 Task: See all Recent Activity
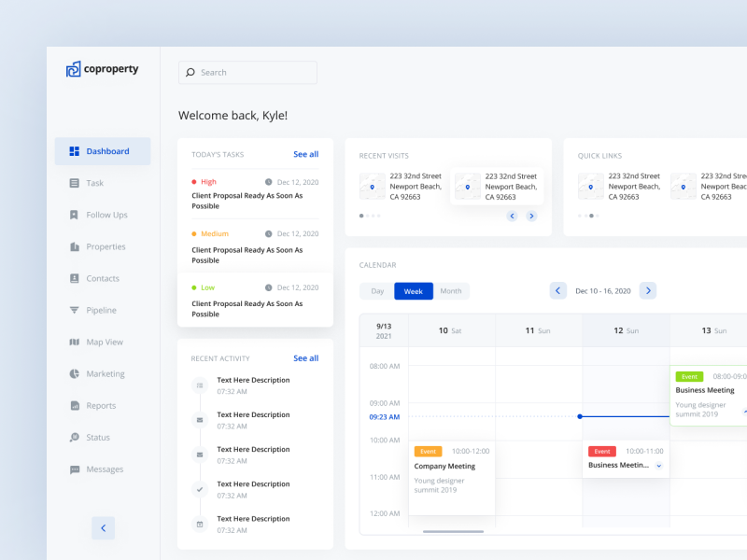(x=306, y=358)
